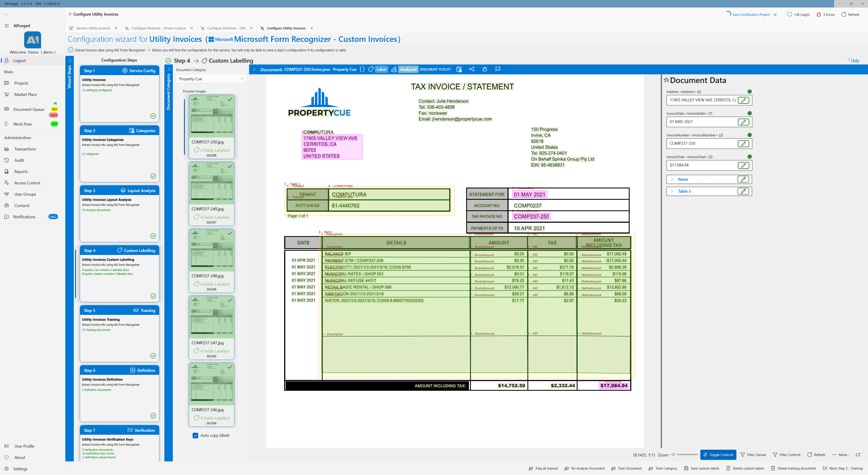Click the pencil icon on Table 3 row
Viewport: 868px width, 475px height.
click(x=743, y=191)
